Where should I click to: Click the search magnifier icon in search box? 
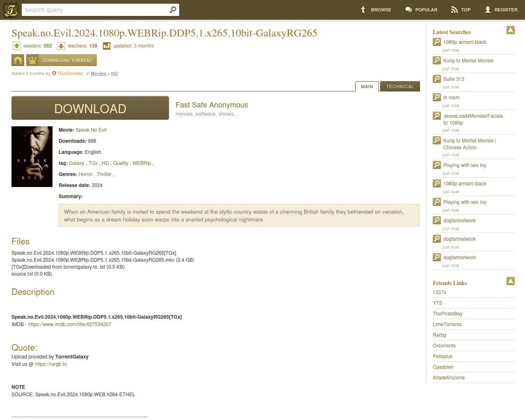click(x=173, y=9)
